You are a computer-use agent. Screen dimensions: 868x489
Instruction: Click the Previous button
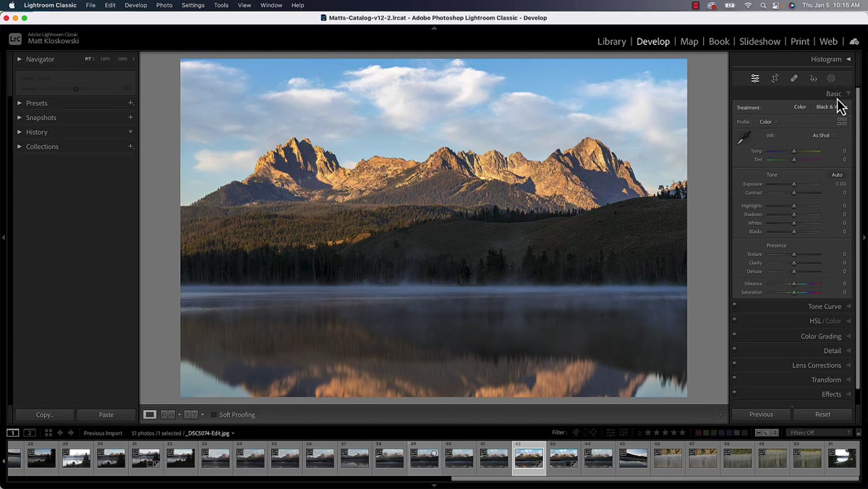(x=761, y=414)
